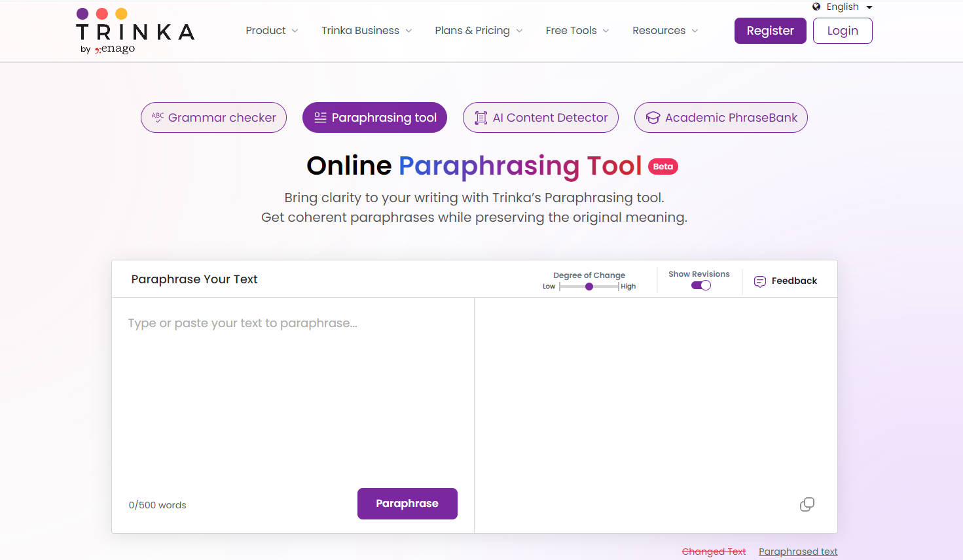Select the Grammar checker ABC icon
963x560 pixels.
[x=158, y=117]
